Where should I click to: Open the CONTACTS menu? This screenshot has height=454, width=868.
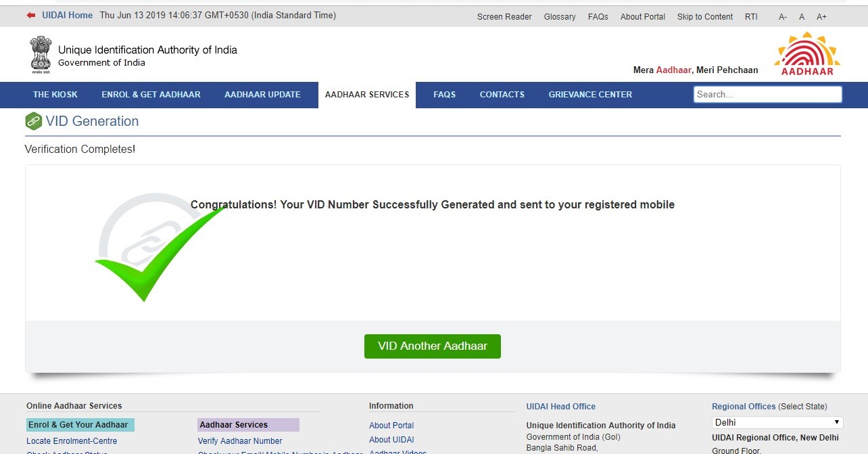502,95
